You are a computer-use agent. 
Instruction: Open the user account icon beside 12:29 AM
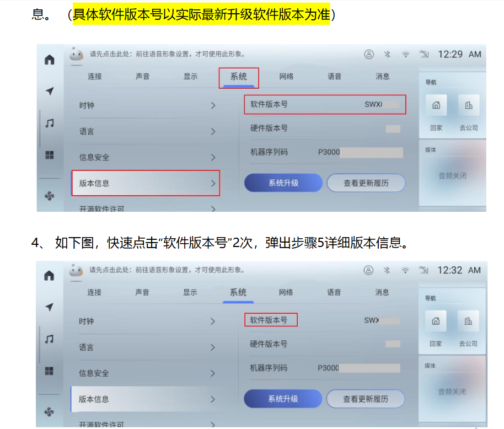[x=369, y=54]
